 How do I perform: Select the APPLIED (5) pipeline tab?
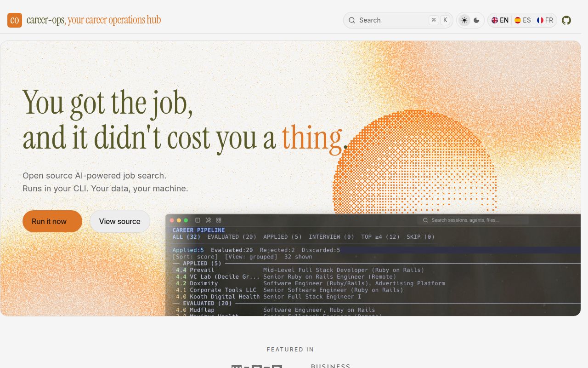pyautogui.click(x=283, y=237)
